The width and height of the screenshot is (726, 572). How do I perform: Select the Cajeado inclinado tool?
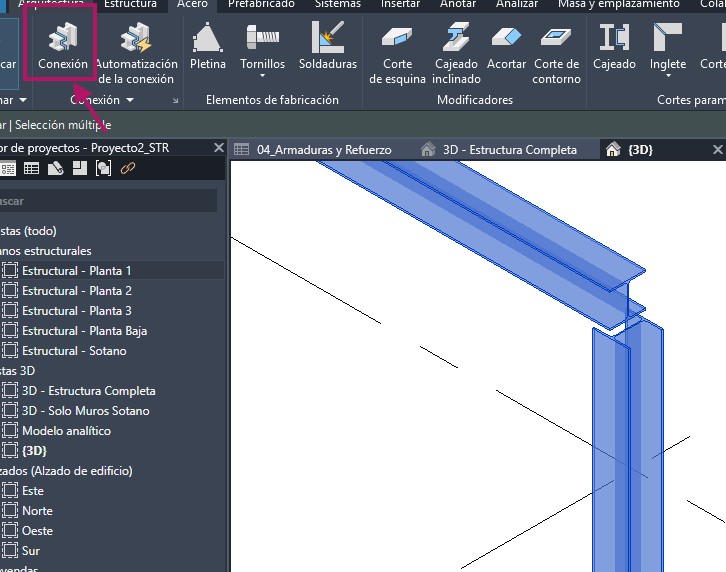pos(455,54)
